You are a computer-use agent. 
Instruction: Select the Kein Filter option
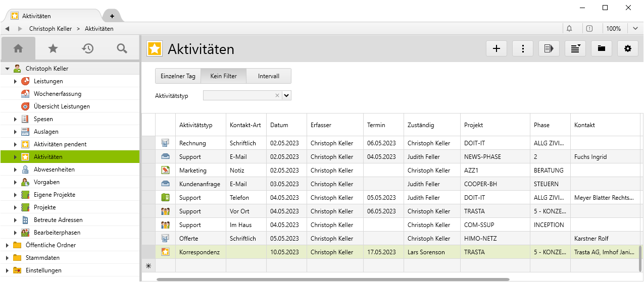pyautogui.click(x=223, y=76)
